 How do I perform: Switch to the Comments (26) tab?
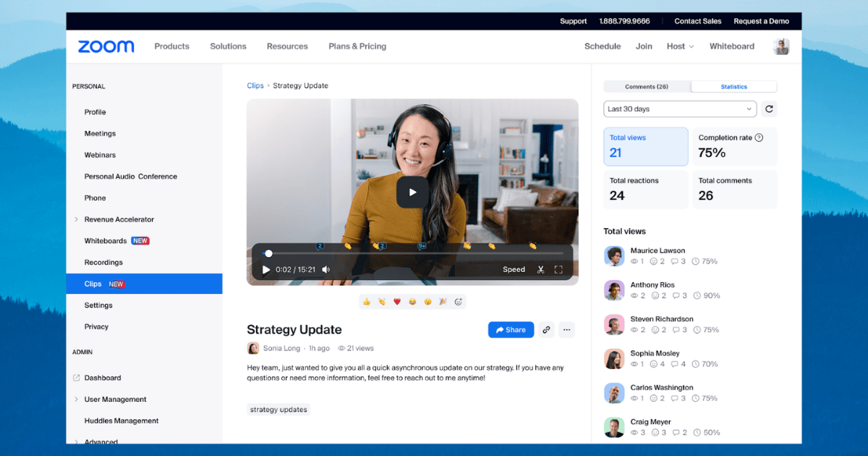[x=647, y=87]
